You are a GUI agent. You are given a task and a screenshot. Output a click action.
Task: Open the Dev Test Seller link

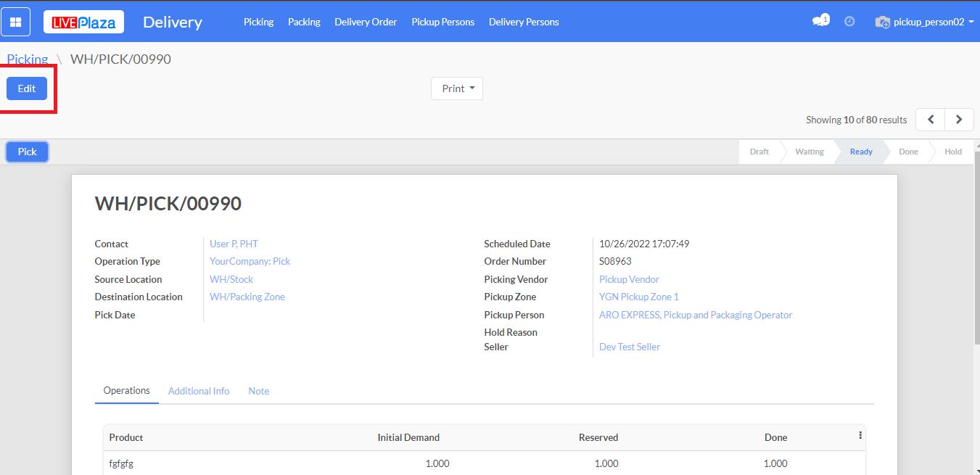(x=630, y=347)
